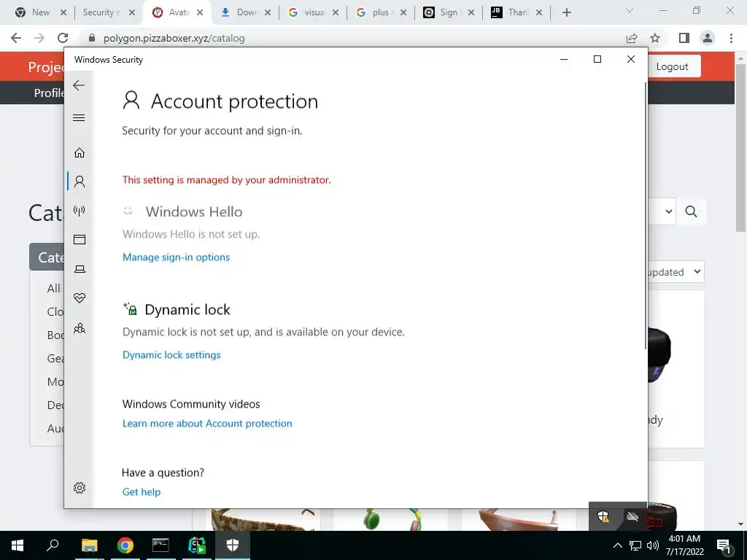Open Device performance & health heart icon
The image size is (747, 560).
click(80, 298)
